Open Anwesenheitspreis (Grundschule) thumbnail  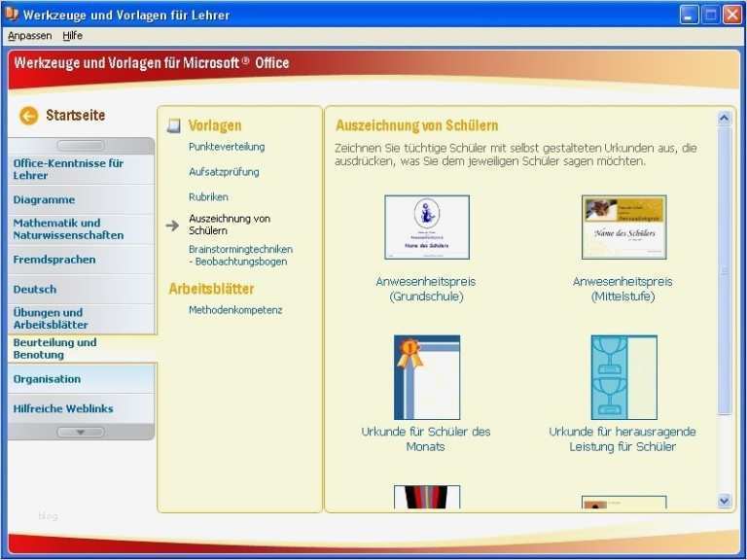point(427,227)
